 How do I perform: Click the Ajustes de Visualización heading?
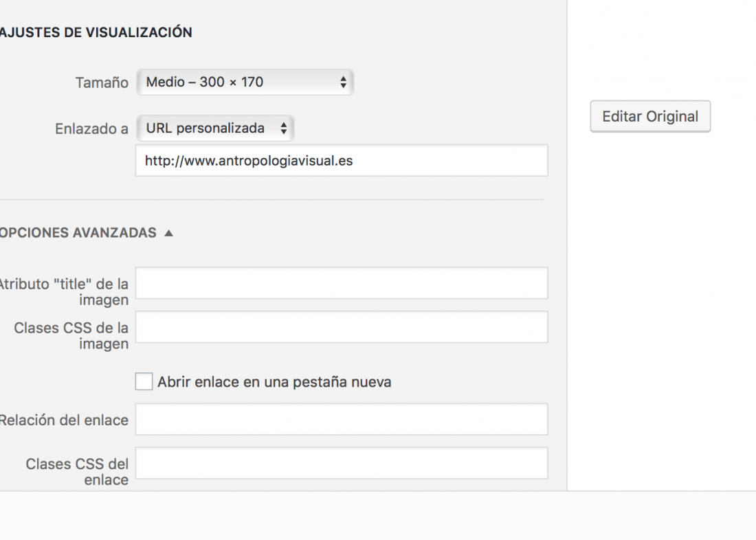(96, 32)
